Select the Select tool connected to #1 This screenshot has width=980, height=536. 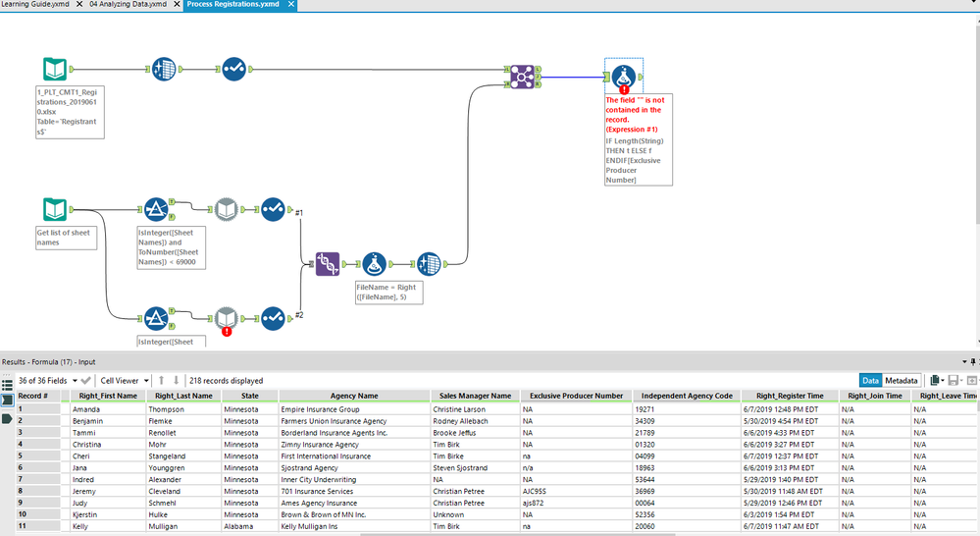(x=273, y=209)
